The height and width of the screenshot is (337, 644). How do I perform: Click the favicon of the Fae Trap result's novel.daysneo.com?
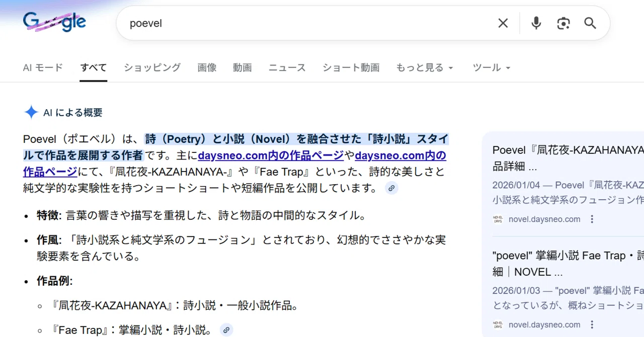click(x=498, y=324)
